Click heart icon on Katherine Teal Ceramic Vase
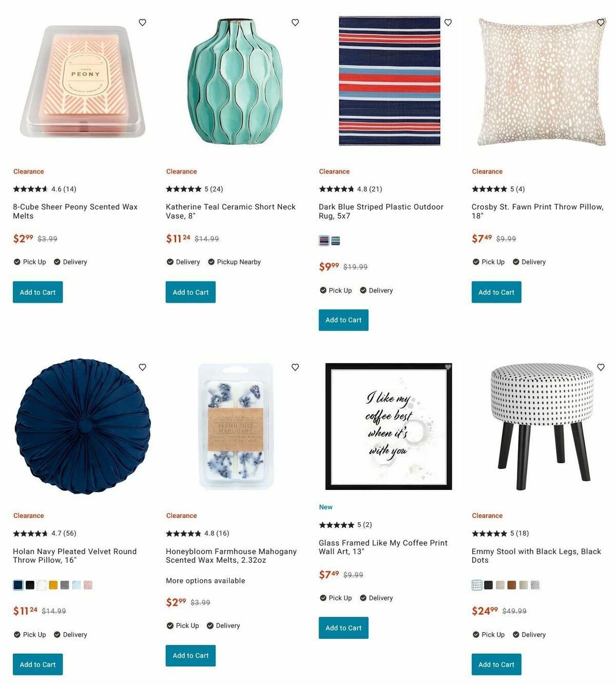The width and height of the screenshot is (616, 685). 295,23
